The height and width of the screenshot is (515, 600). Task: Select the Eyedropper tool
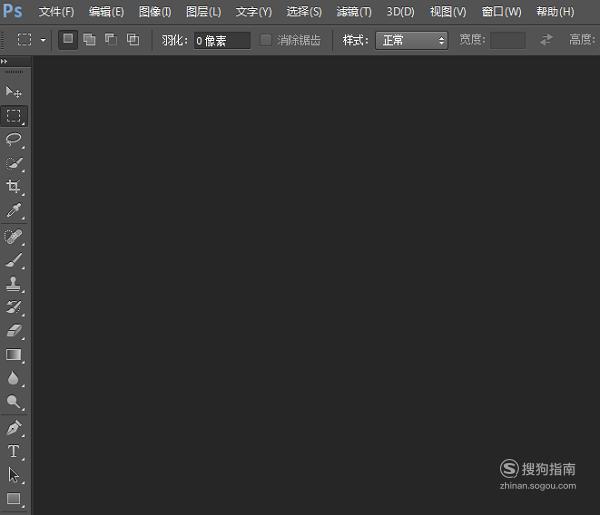pyautogui.click(x=14, y=210)
